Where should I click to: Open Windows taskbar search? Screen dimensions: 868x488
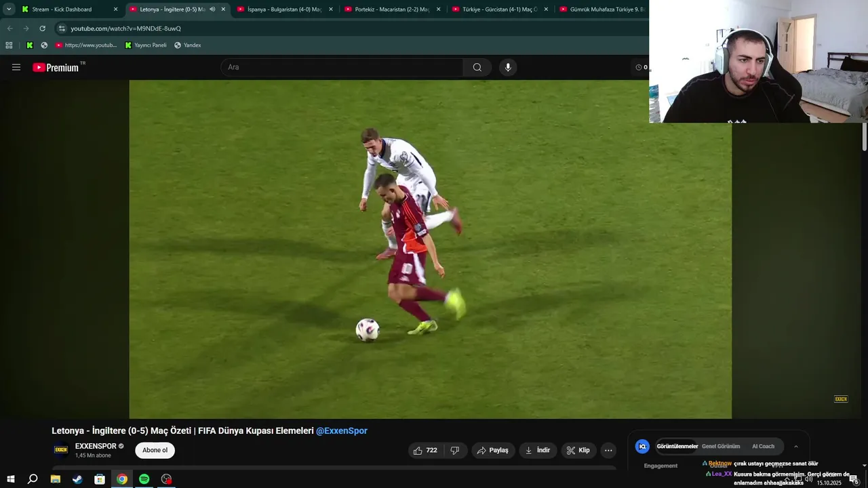(x=33, y=479)
